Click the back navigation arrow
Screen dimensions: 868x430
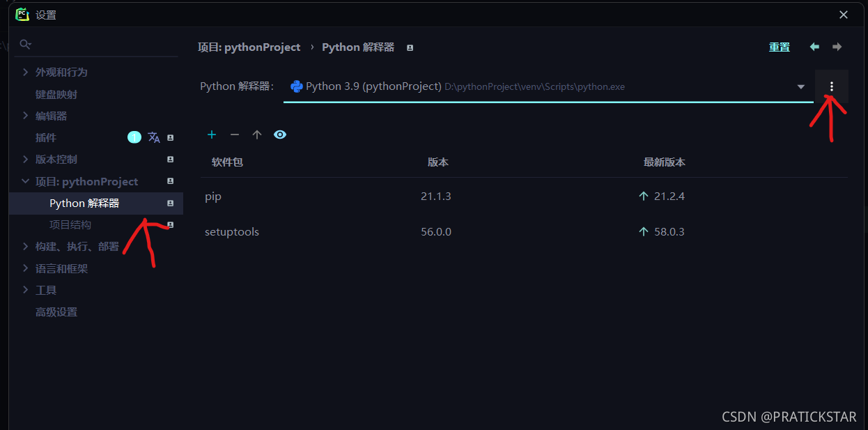click(x=814, y=47)
